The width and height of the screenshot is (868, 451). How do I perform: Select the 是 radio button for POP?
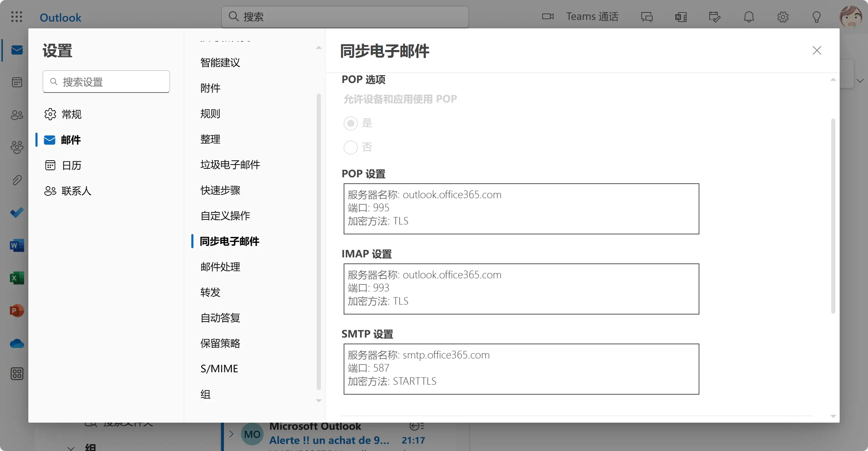point(350,123)
